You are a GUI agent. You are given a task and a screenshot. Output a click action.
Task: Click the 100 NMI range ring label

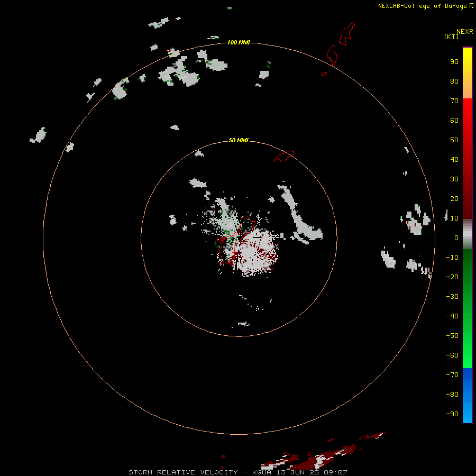click(x=239, y=42)
